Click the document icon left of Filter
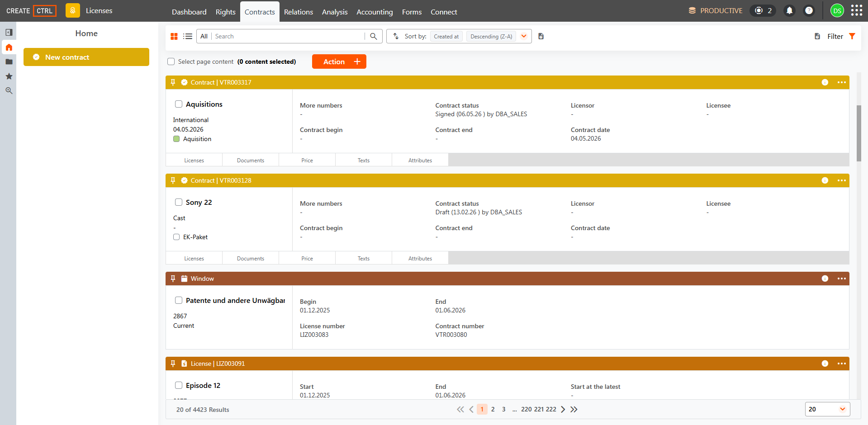This screenshot has height=425, width=868. coord(817,36)
